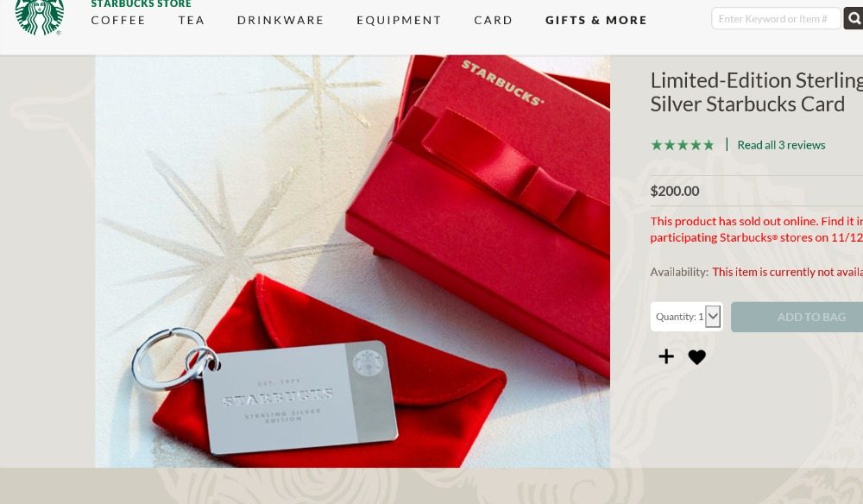Click the Starbucks siren logo
This screenshot has width=863, height=504.
tap(39, 16)
